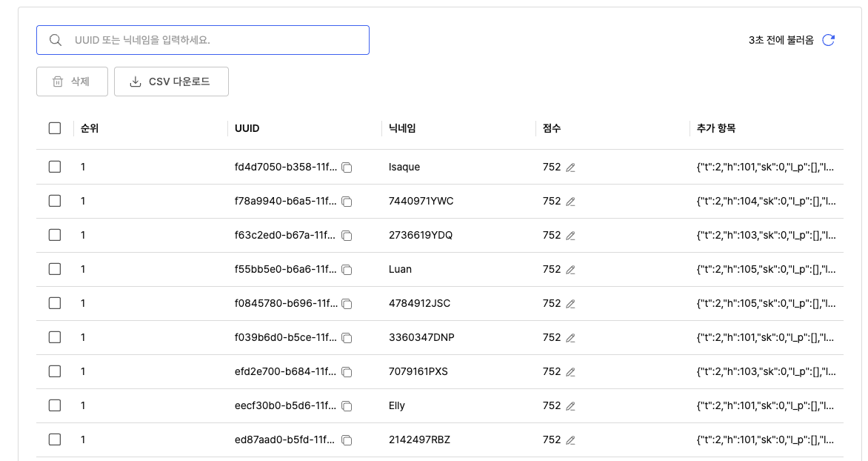Copy UUID of nickname 4784912JSC
Viewport: 868px width, 461px height.
[347, 304]
